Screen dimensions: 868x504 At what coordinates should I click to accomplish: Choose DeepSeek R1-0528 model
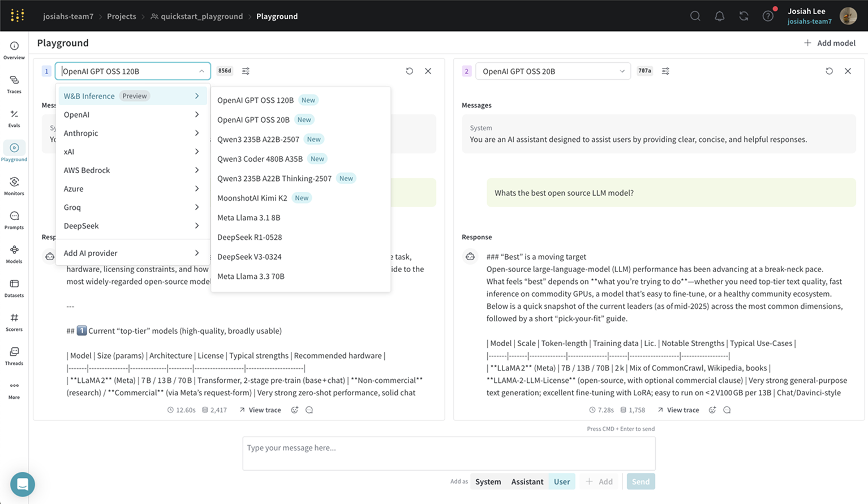tap(300, 238)
